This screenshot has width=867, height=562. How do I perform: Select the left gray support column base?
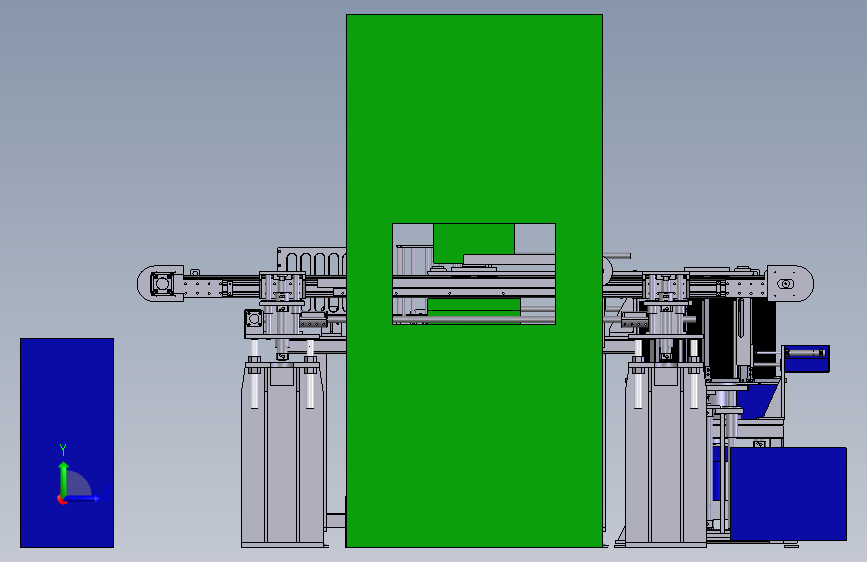click(283, 454)
